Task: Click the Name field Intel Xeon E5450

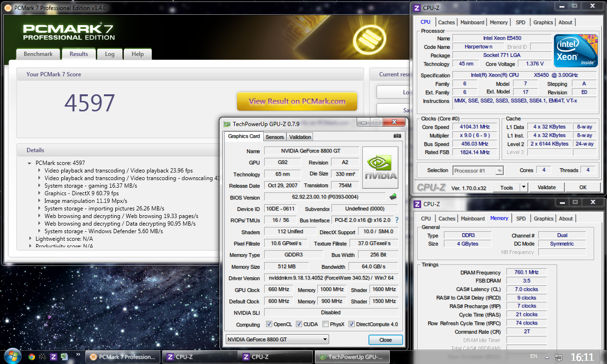Action: click(502, 38)
